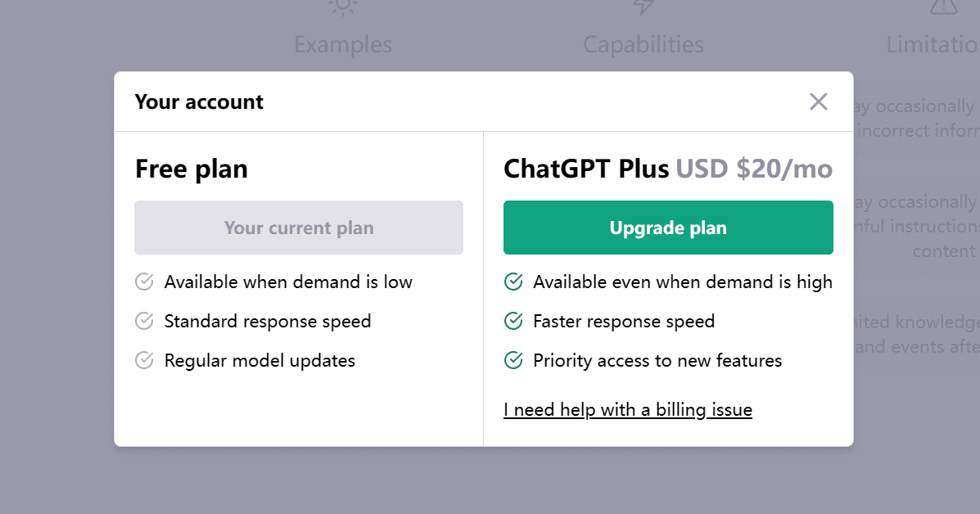The height and width of the screenshot is (514, 980).
Task: Click check icon beside "Regular model updates"
Action: pyautogui.click(x=144, y=361)
